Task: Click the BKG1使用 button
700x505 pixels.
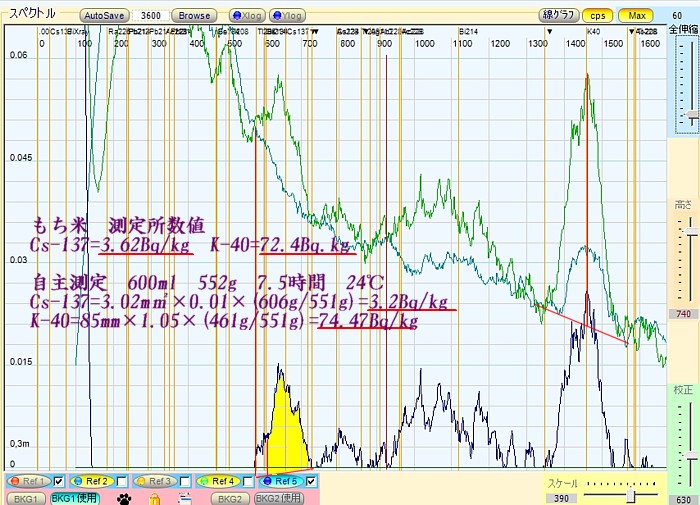Action: pyautogui.click(x=75, y=498)
